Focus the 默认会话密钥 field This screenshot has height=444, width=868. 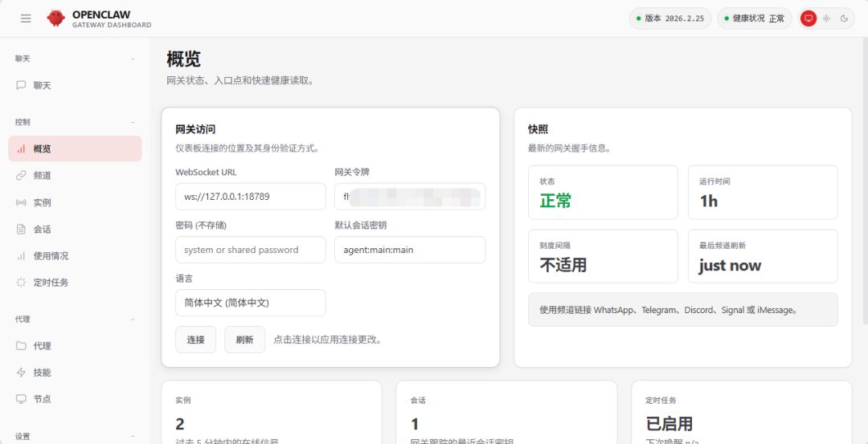410,250
